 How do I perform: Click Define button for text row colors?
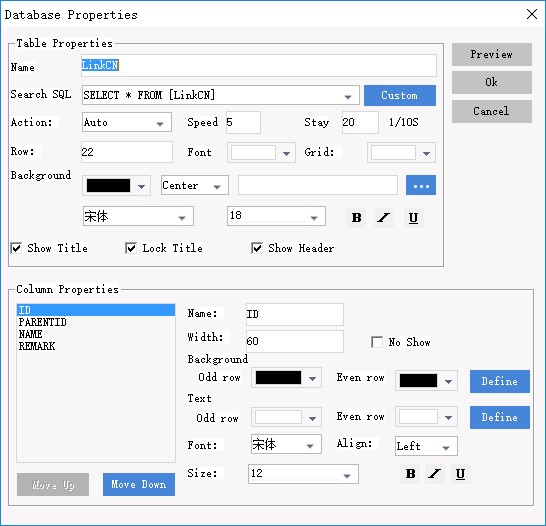point(500,417)
